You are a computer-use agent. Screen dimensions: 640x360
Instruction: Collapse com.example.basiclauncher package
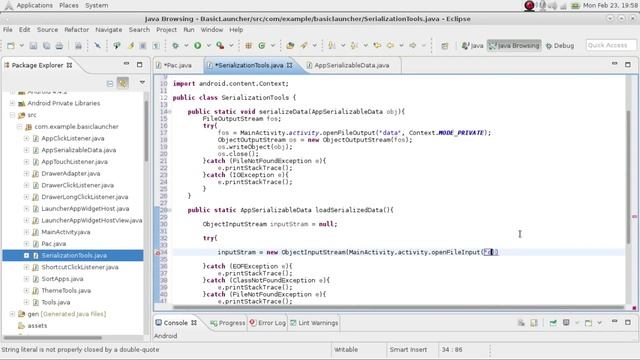(19, 127)
